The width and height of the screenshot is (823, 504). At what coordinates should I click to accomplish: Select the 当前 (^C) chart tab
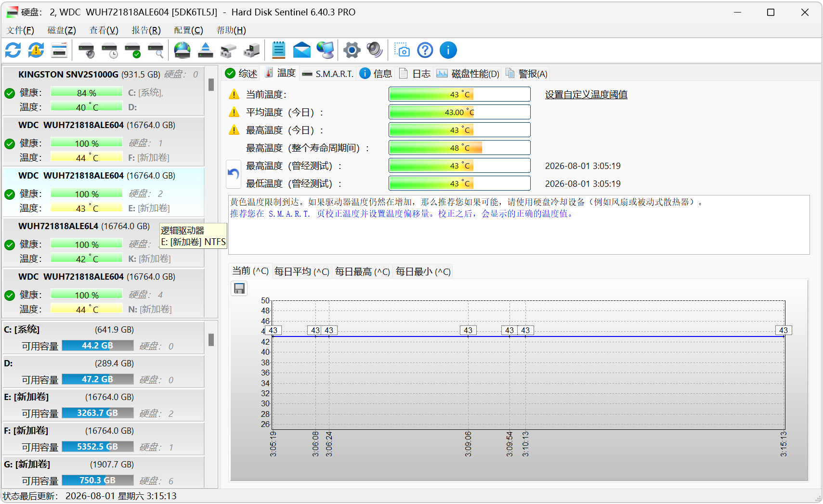pos(250,271)
